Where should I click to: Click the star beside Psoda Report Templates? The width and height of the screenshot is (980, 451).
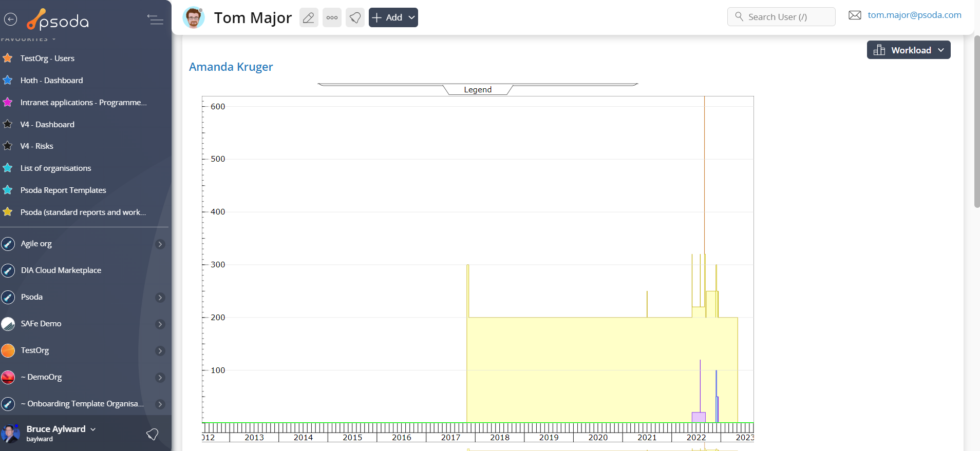8,190
